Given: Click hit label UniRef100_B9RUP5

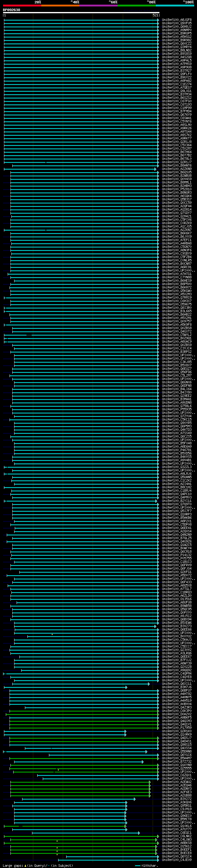Looking at the screenshot, I should tap(177, 33).
